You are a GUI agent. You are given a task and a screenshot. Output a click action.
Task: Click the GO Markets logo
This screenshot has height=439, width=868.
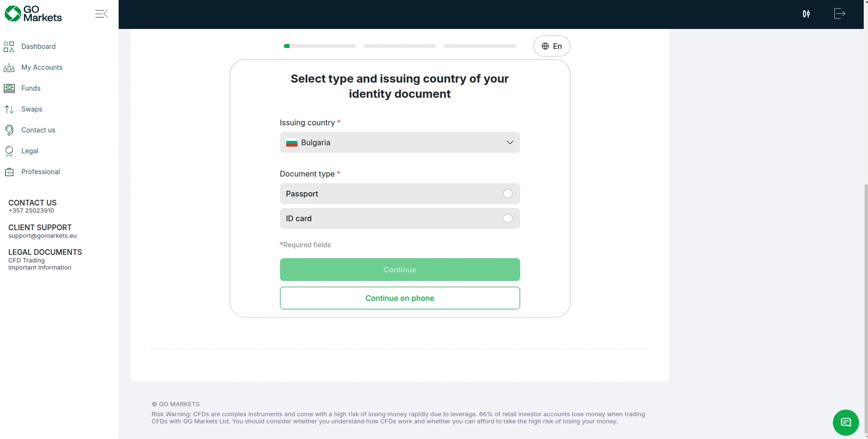(33, 14)
